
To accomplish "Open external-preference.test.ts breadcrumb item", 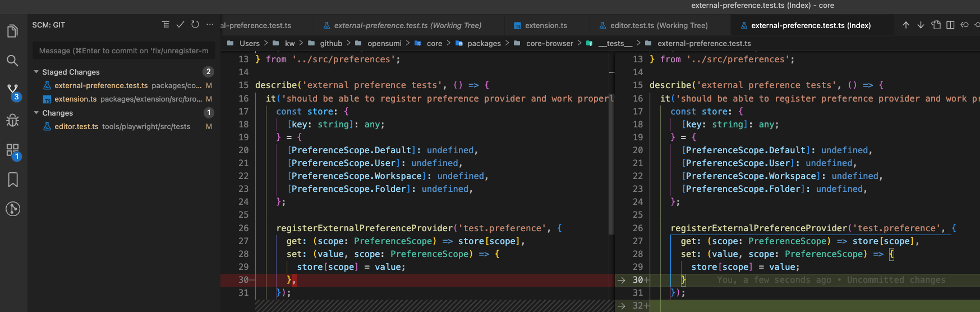I will point(703,43).
